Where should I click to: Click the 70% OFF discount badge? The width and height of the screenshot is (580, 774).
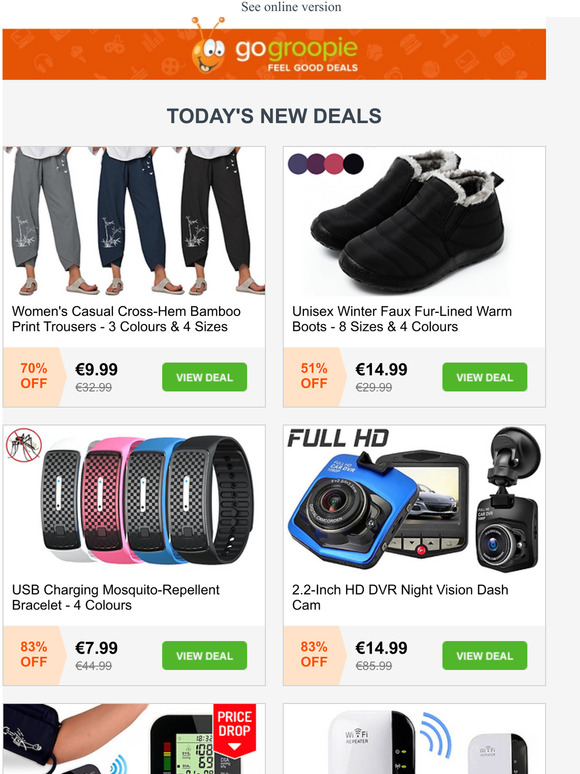coord(34,376)
